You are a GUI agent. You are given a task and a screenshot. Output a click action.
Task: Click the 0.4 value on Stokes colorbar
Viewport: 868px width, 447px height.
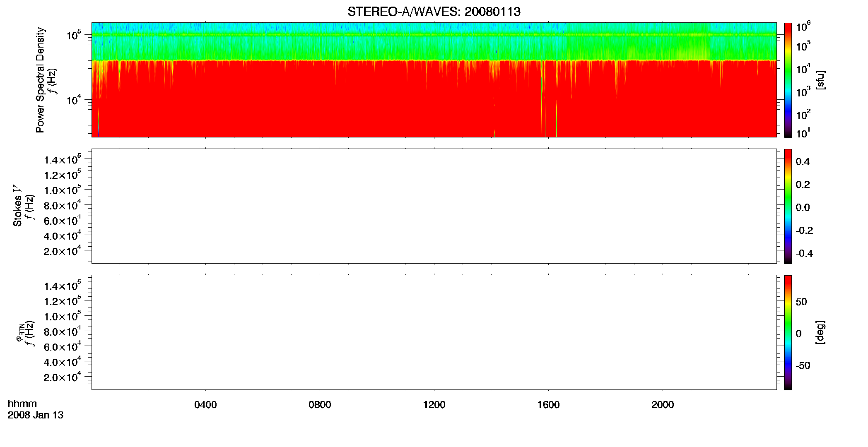803,162
